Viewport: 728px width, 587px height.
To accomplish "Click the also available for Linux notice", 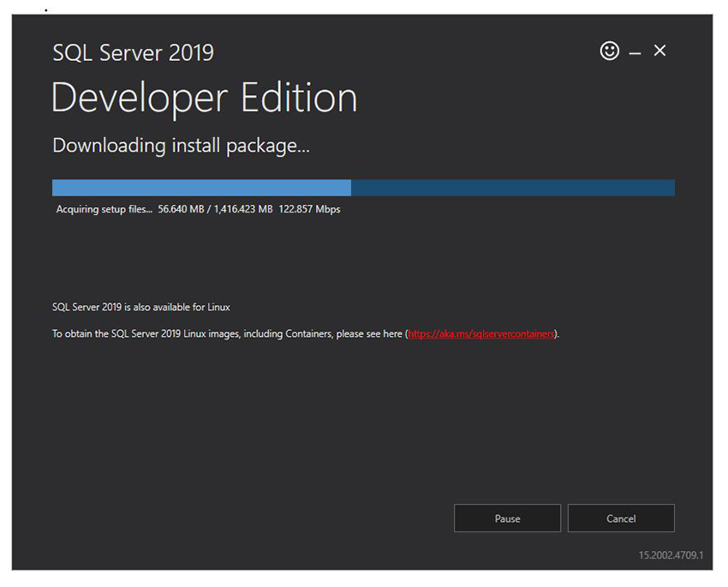I will click(x=141, y=307).
